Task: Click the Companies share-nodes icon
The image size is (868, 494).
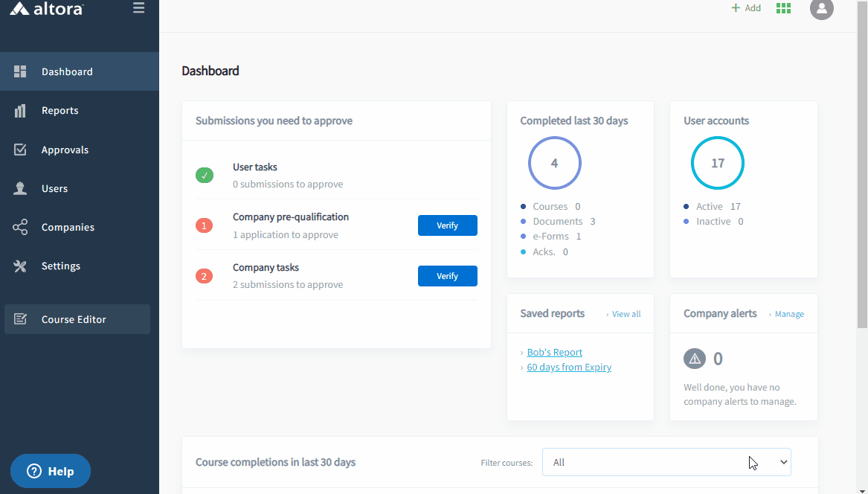Action: pos(20,227)
